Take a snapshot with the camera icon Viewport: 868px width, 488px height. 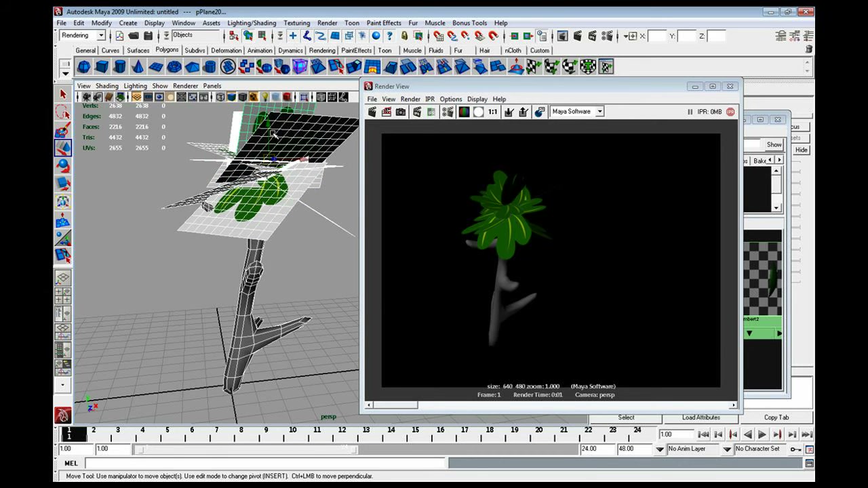click(401, 112)
